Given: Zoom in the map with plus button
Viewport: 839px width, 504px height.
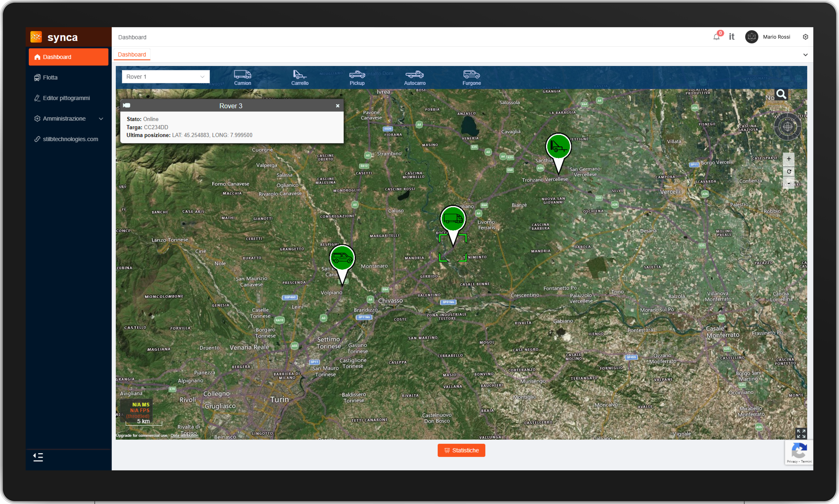Looking at the screenshot, I should click(789, 159).
